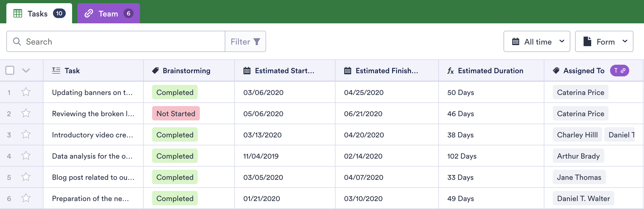Click the tag icon beside Brainstorming header
This screenshot has width=644, height=209.
[x=155, y=71]
